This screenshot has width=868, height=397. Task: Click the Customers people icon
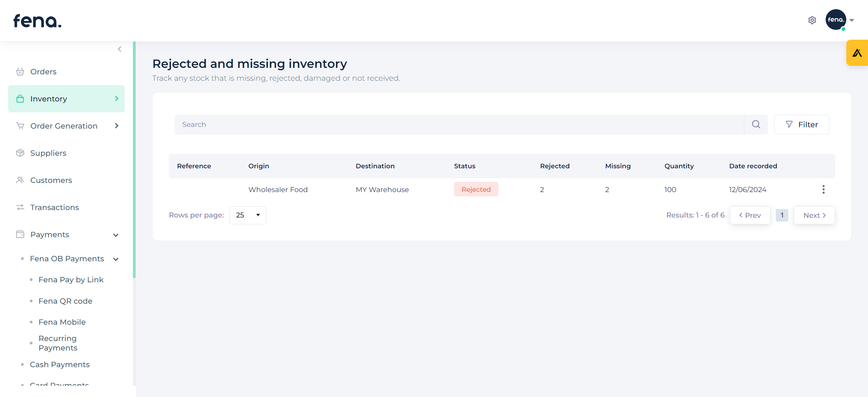pyautogui.click(x=20, y=180)
